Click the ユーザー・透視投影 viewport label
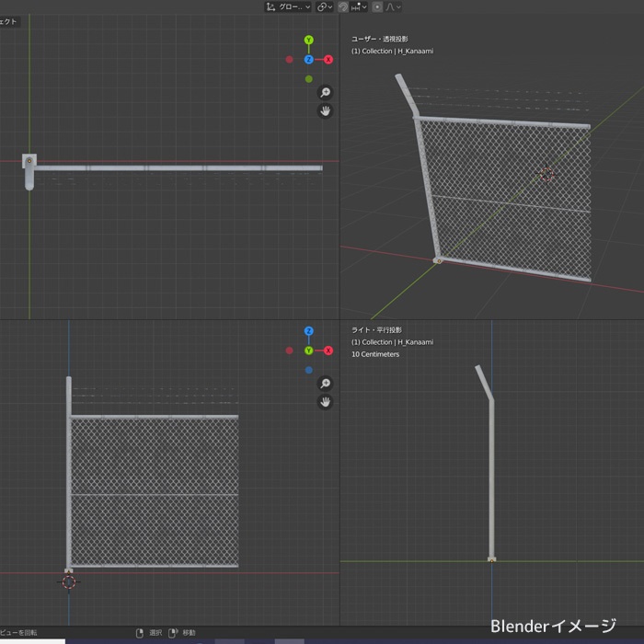The width and height of the screenshot is (644, 644). click(379, 39)
